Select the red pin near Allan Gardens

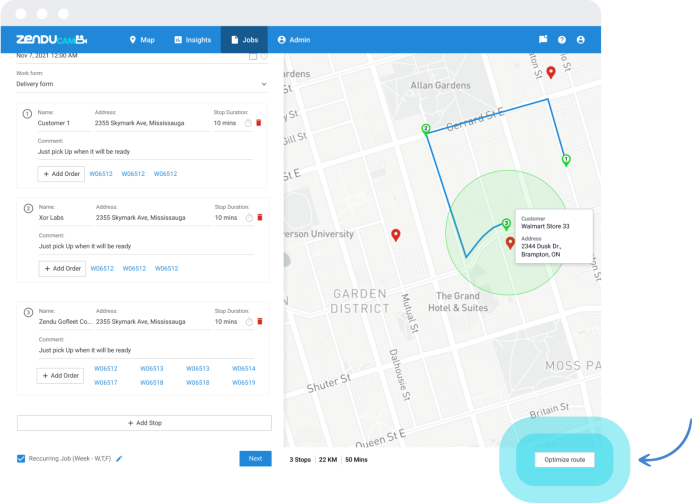tap(550, 72)
